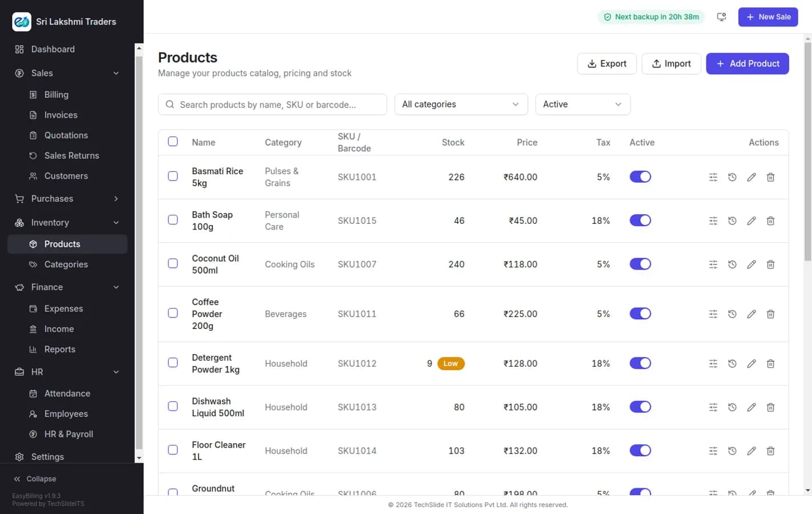812x514 pixels.
Task: Focus the product search input field
Action: coord(272,105)
